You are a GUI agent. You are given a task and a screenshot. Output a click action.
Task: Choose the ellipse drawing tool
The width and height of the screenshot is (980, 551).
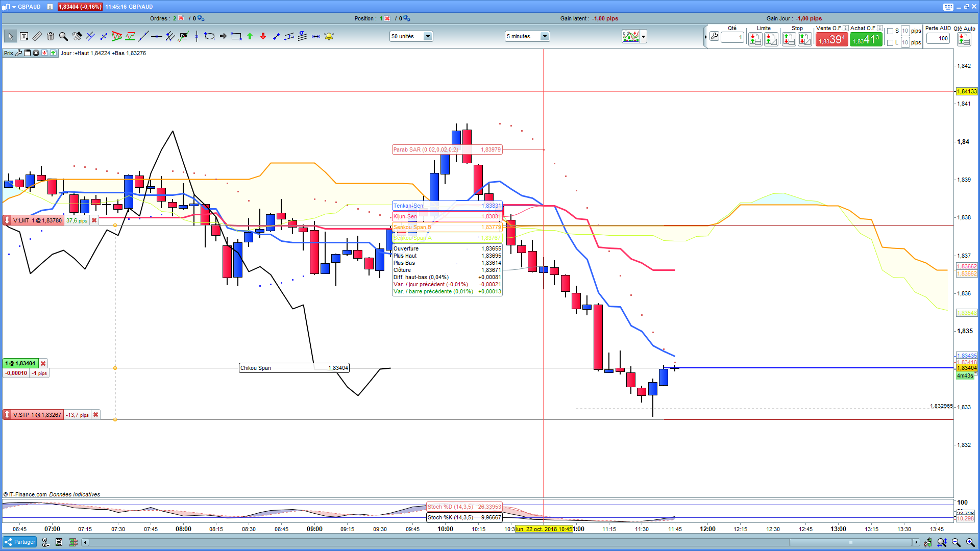click(209, 36)
